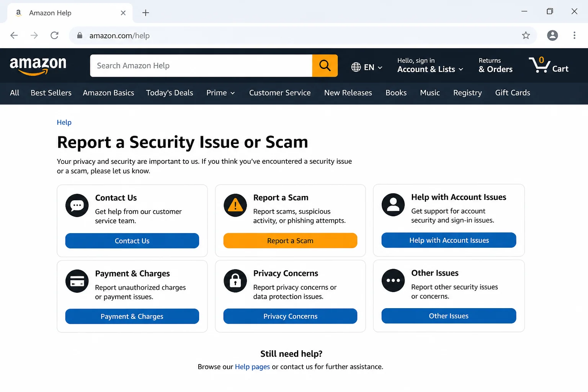Viewport: 588px width, 392px height.
Task: Click the Other Issues card heading
Action: coord(435,273)
